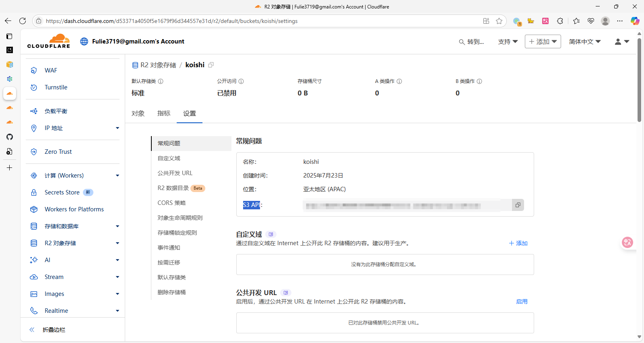
Task: Open docs icon beside 公共开发 URL heading
Action: coord(286,293)
